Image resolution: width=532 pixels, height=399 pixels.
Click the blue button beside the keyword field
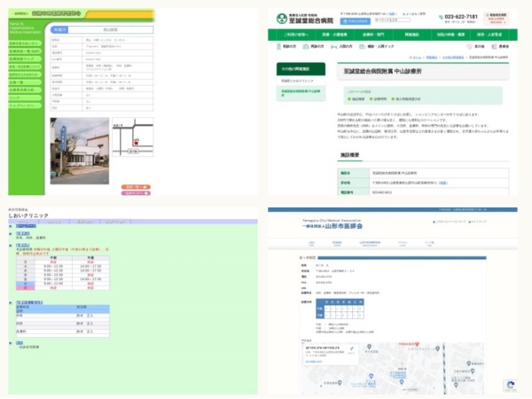tap(356, 21)
